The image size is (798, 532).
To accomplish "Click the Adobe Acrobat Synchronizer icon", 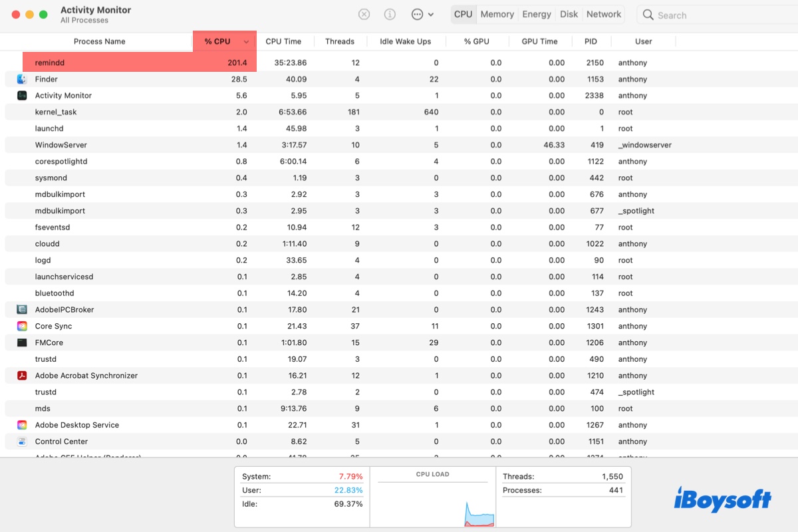I will coord(22,375).
